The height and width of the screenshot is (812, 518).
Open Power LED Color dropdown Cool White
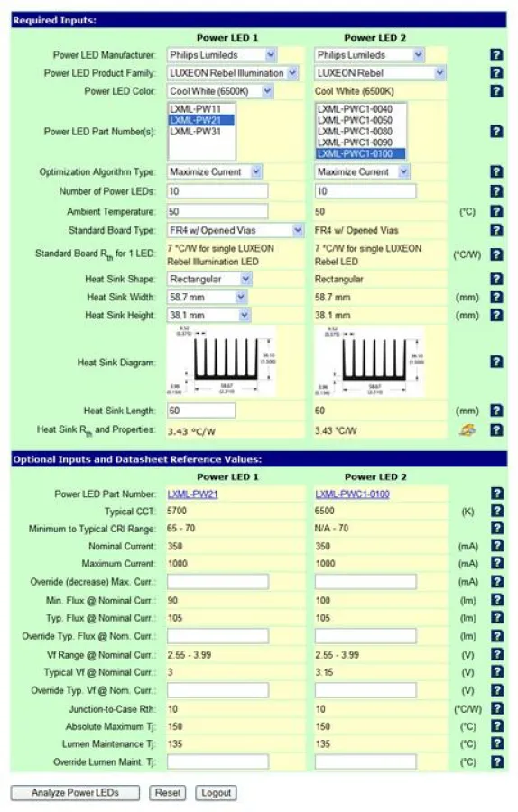[x=220, y=91]
